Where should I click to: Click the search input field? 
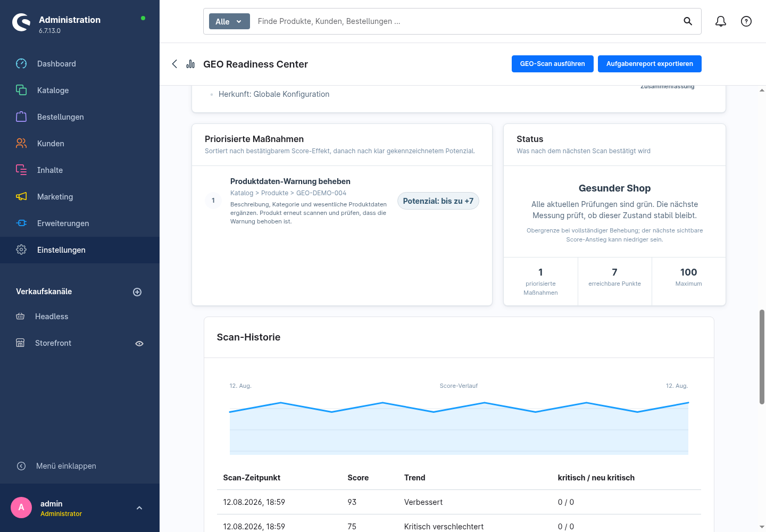465,21
